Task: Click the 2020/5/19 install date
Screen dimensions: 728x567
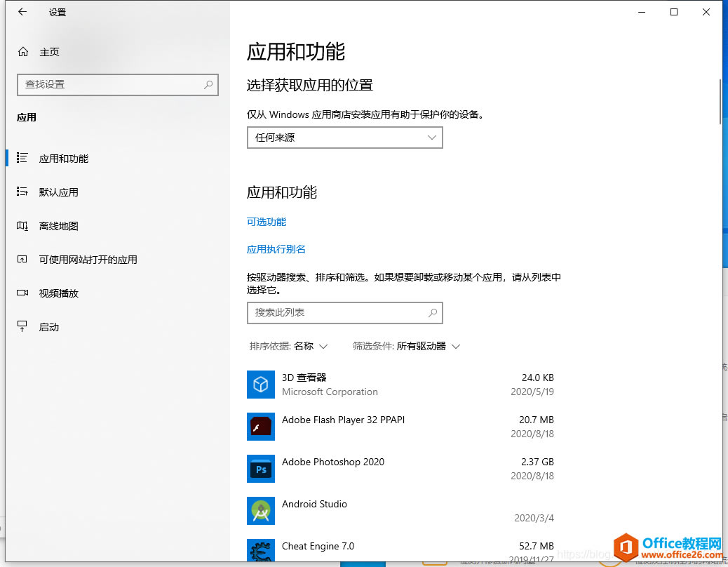Action: (532, 392)
